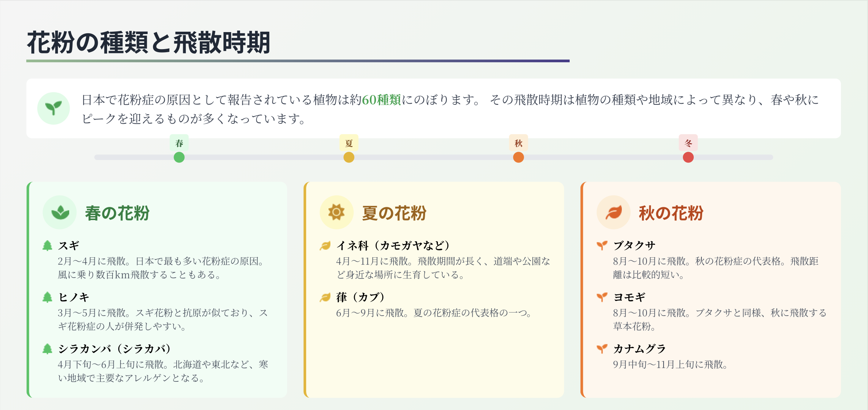Click the sprout icon next to ブタクサ

point(602,246)
